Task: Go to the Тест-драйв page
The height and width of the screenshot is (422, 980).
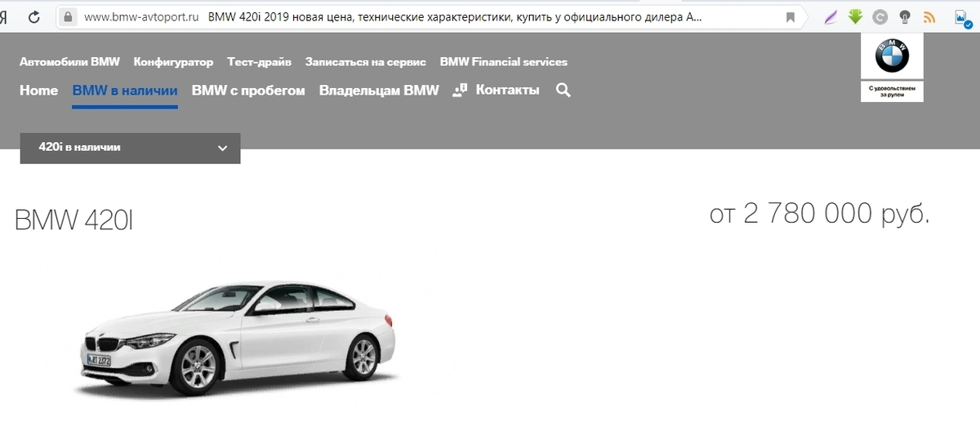Action: (259, 62)
